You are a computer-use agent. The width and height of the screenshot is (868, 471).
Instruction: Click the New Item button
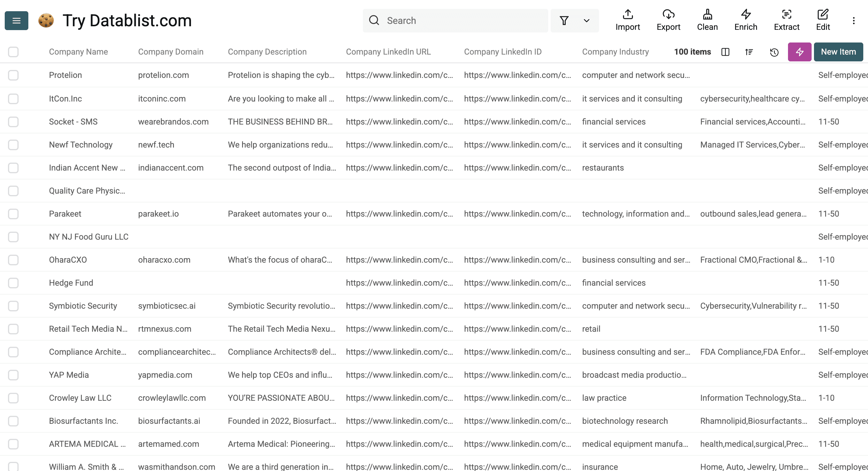(x=838, y=52)
